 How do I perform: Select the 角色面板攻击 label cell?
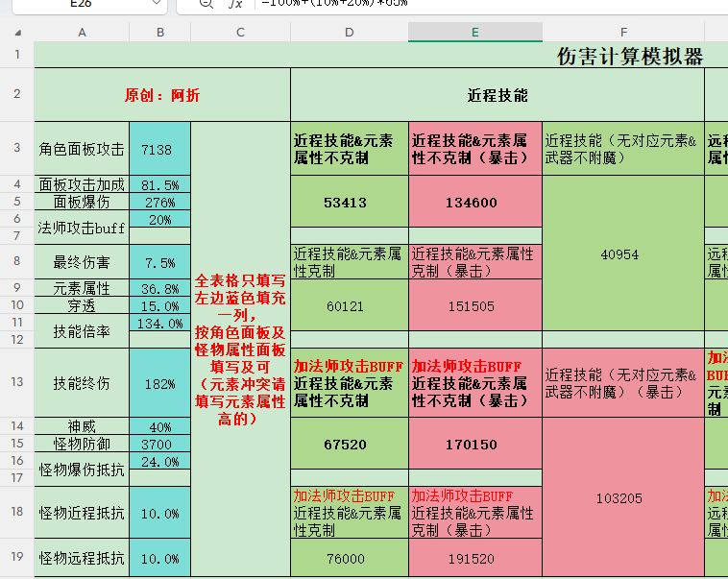[82, 149]
